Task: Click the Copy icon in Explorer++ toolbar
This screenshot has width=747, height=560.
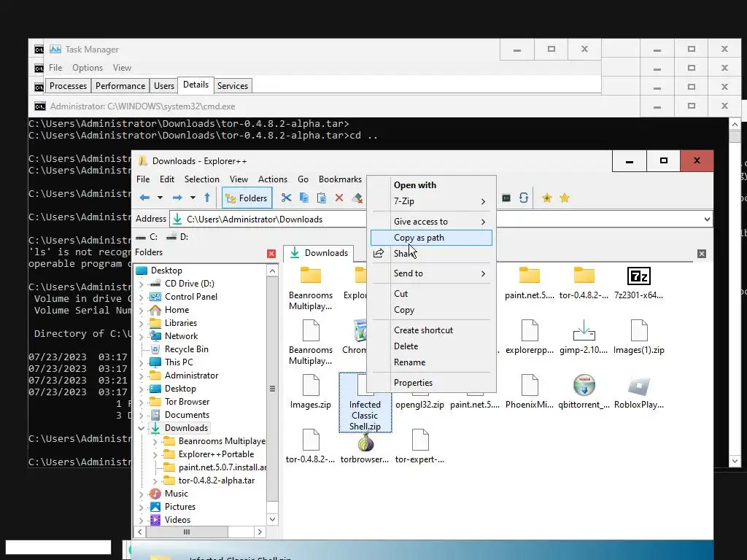Action: [304, 198]
